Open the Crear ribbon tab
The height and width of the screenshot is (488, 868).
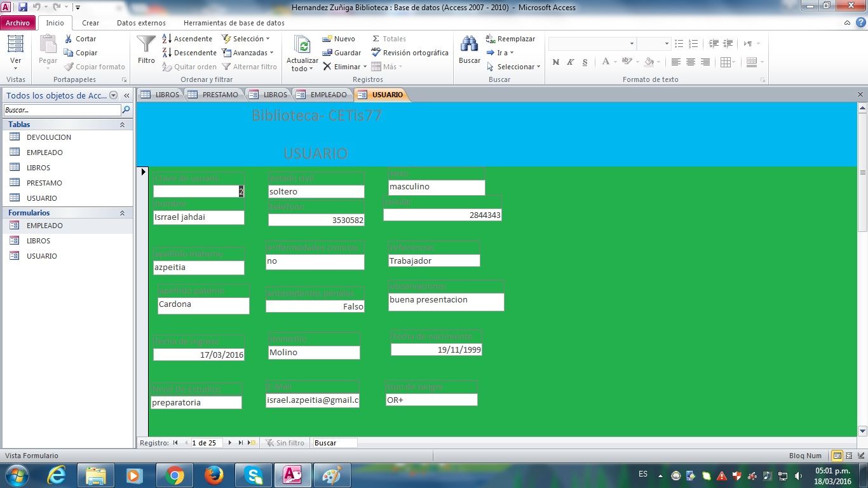[90, 23]
